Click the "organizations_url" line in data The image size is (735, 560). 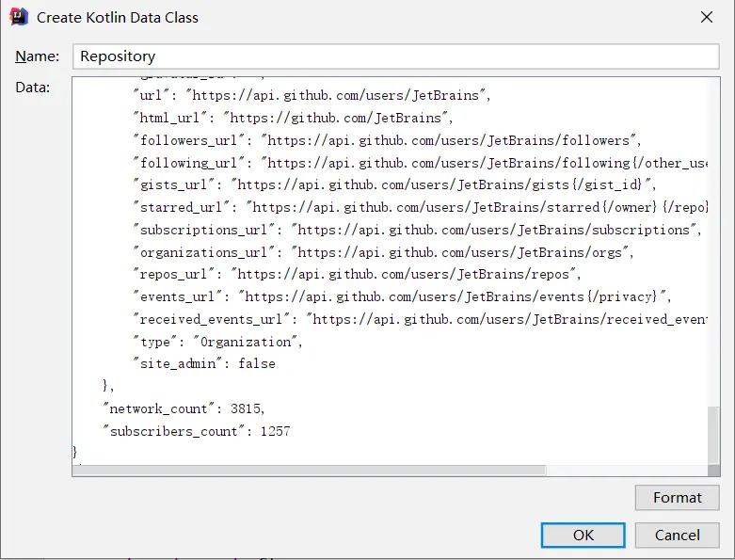(383, 252)
